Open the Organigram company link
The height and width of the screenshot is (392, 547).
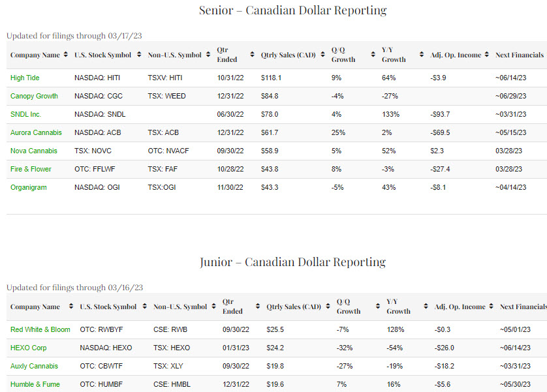pyautogui.click(x=29, y=187)
